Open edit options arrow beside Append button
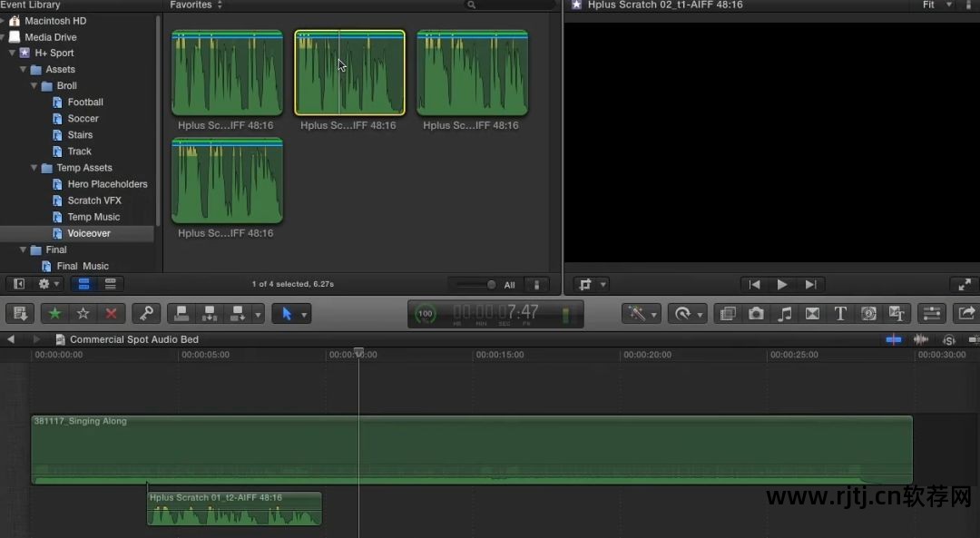The width and height of the screenshot is (980, 538). pyautogui.click(x=258, y=314)
